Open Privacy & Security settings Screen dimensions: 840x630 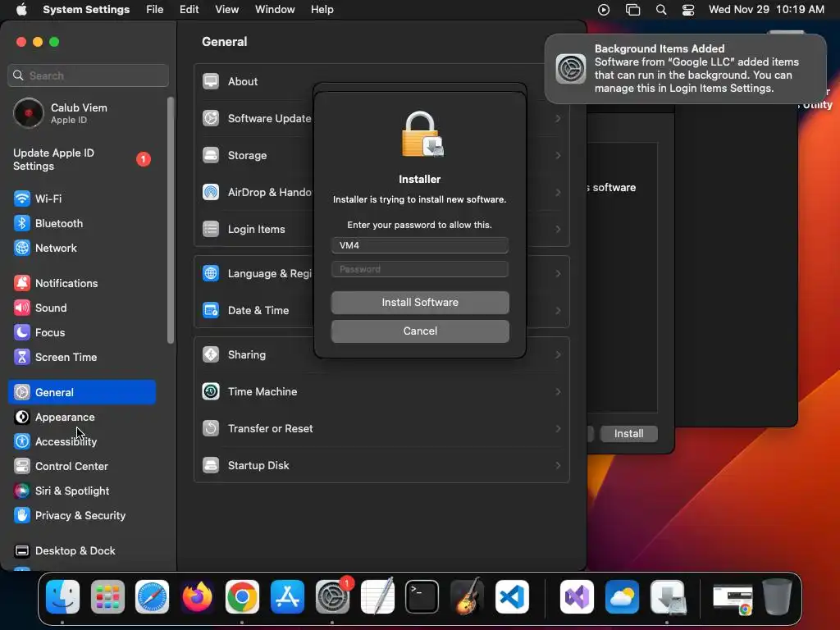(x=82, y=516)
